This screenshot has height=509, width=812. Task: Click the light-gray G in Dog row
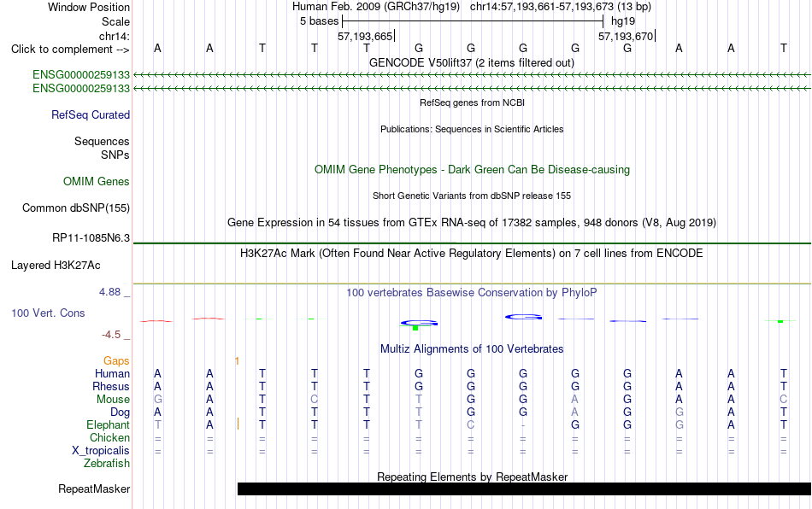pyautogui.click(x=680, y=412)
